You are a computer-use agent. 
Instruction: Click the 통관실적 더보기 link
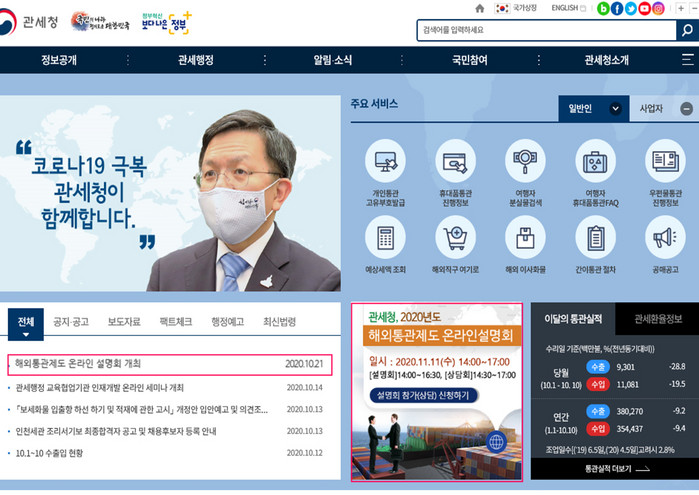tap(613, 468)
